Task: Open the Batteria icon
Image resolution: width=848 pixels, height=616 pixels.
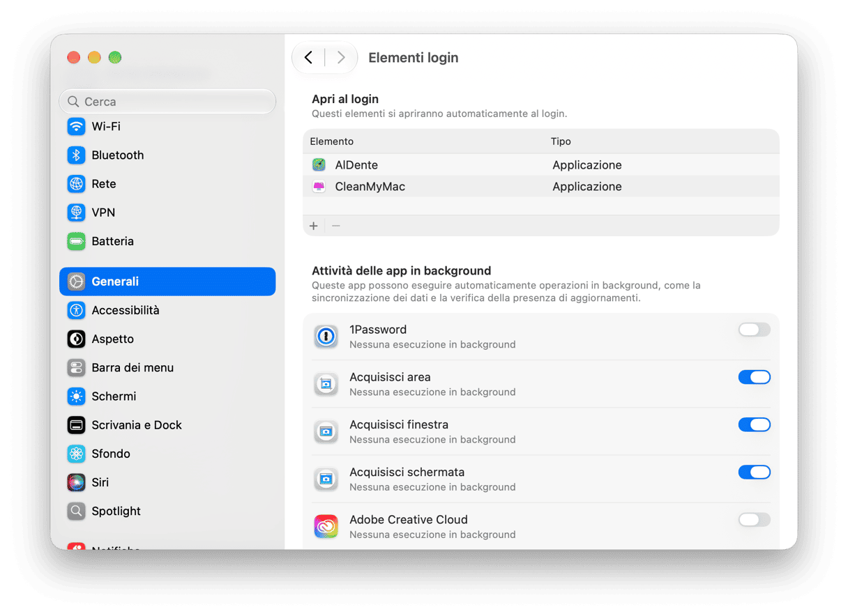Action: click(76, 241)
